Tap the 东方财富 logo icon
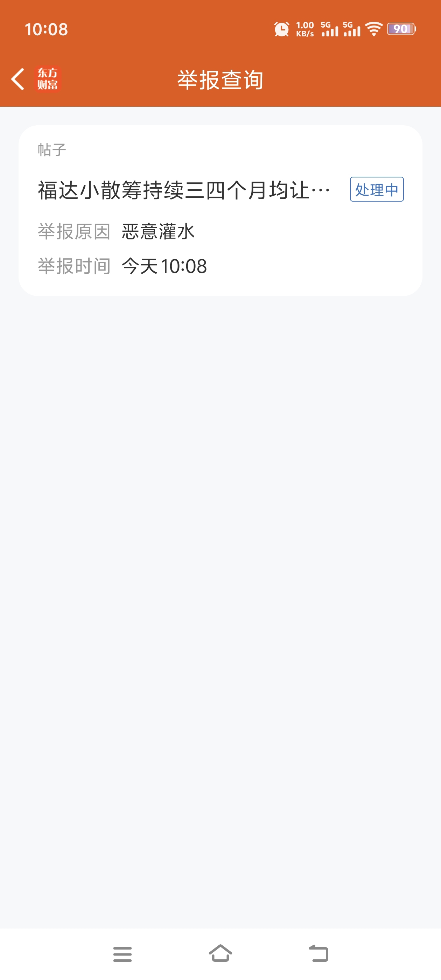This screenshot has height=980, width=441. coord(48,79)
